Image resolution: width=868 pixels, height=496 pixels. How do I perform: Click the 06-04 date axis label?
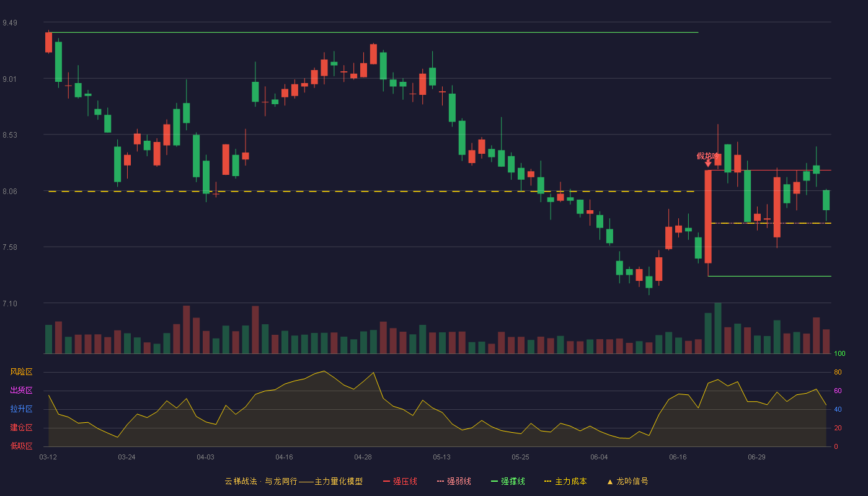click(x=599, y=457)
